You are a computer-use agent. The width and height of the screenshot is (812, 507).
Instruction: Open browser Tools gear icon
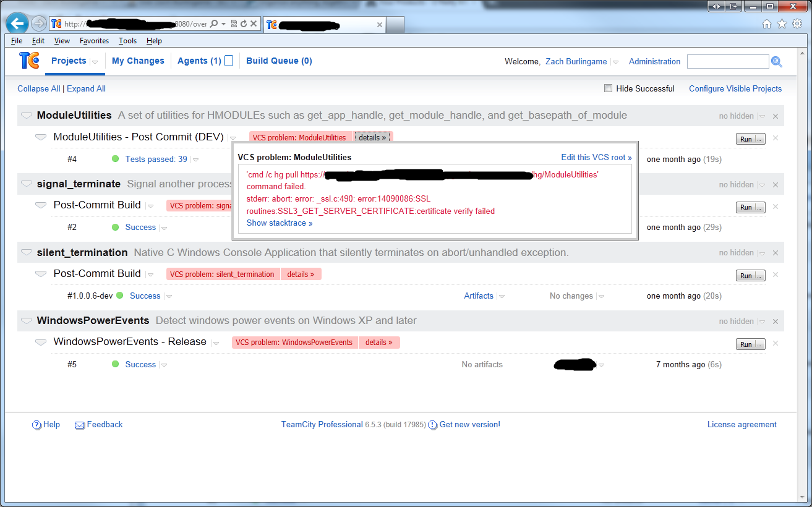[797, 24]
